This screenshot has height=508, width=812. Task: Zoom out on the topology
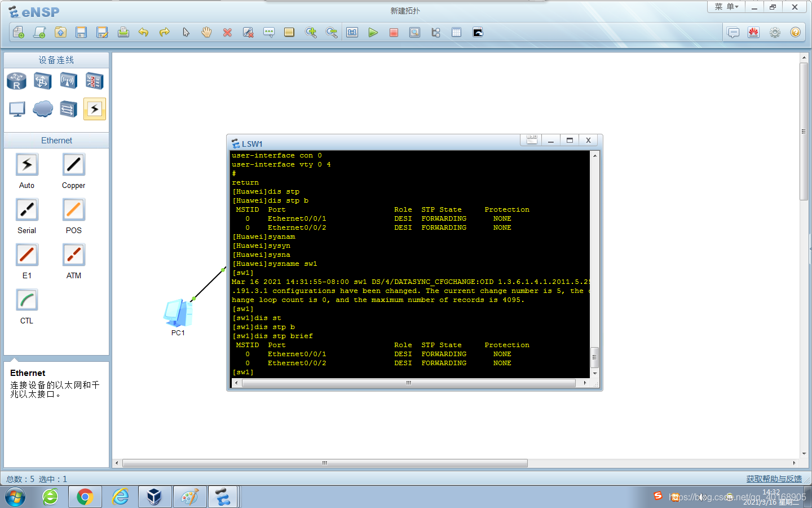click(x=332, y=32)
